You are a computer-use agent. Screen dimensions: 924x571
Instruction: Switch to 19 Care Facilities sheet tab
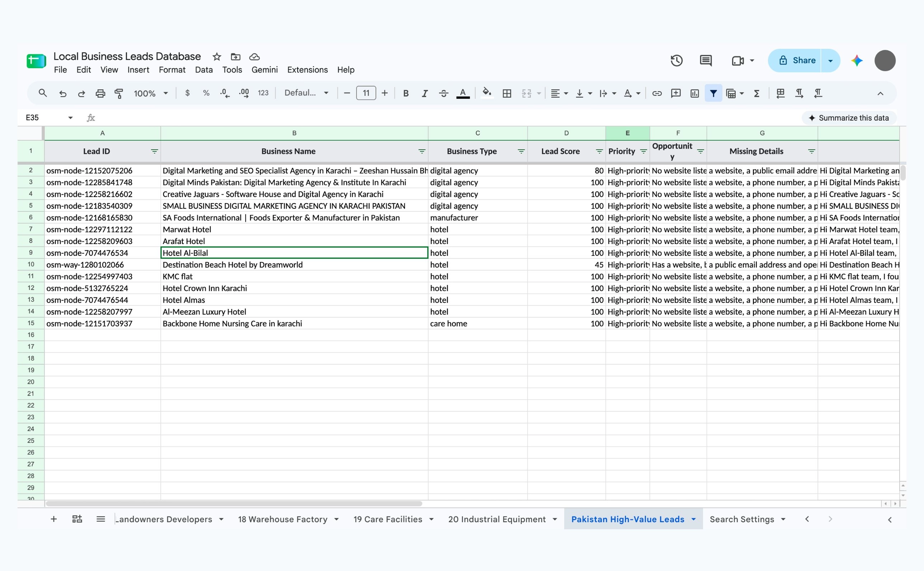[x=388, y=519]
